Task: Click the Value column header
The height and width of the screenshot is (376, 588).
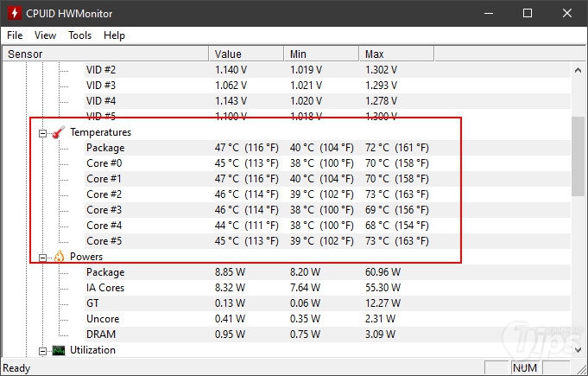Action: 246,54
